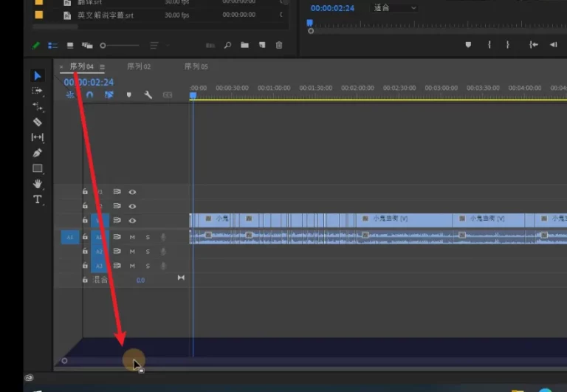Mute audio track A1
Viewport: 567px width, 392px height.
click(x=133, y=237)
